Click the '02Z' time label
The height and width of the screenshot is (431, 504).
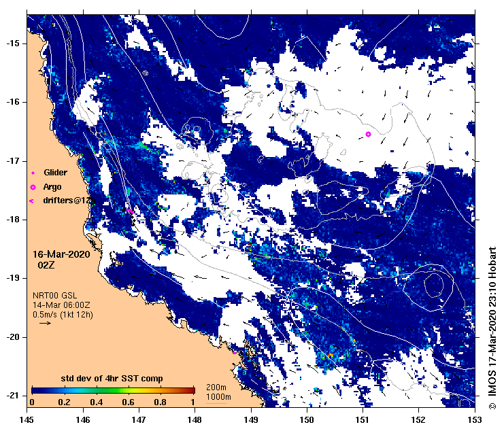click(46, 265)
